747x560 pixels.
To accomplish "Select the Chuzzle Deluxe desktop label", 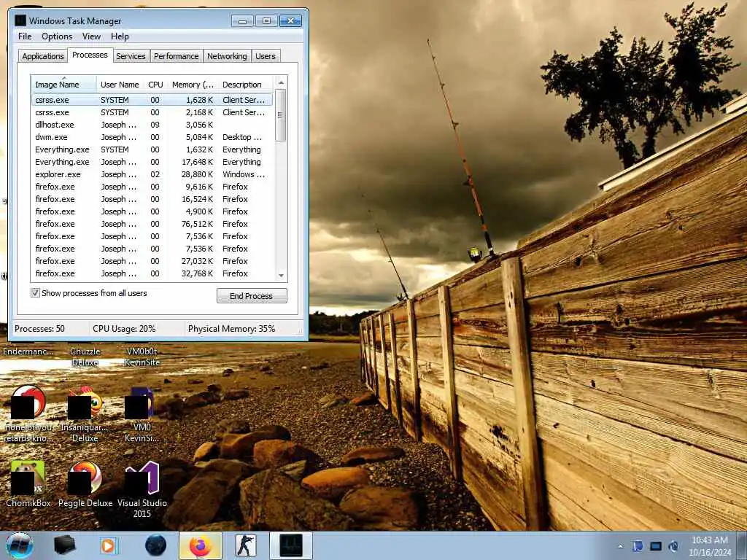I will [85, 357].
